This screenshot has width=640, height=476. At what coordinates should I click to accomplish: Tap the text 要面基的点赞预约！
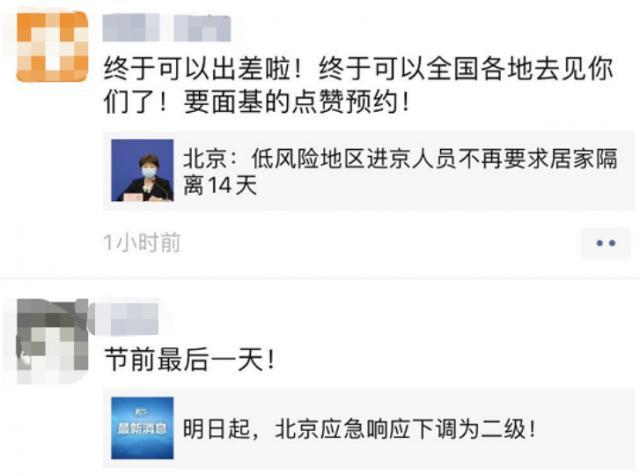pos(297,102)
